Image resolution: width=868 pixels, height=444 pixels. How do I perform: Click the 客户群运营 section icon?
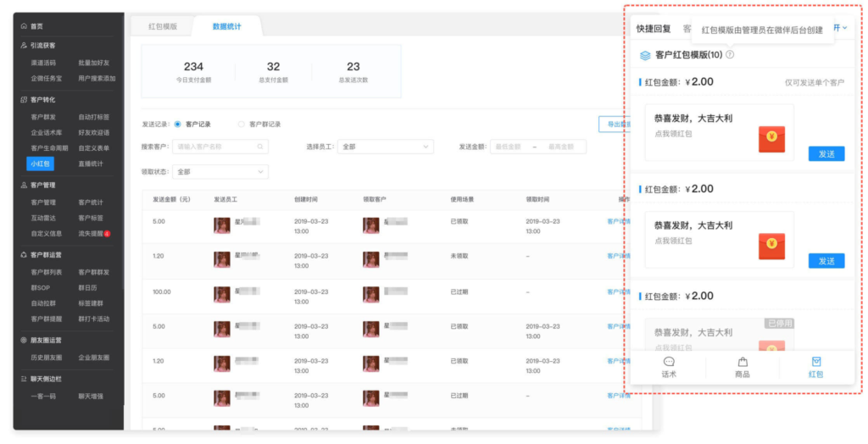click(x=23, y=254)
